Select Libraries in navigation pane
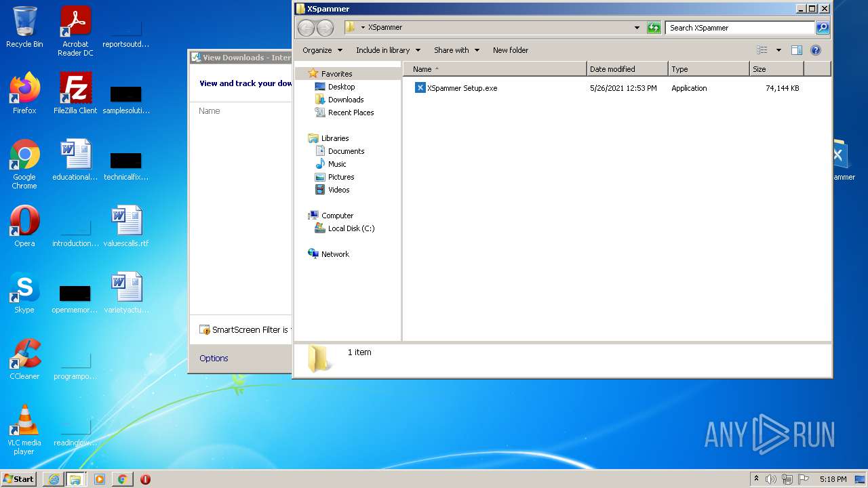The image size is (868, 488). 335,138
